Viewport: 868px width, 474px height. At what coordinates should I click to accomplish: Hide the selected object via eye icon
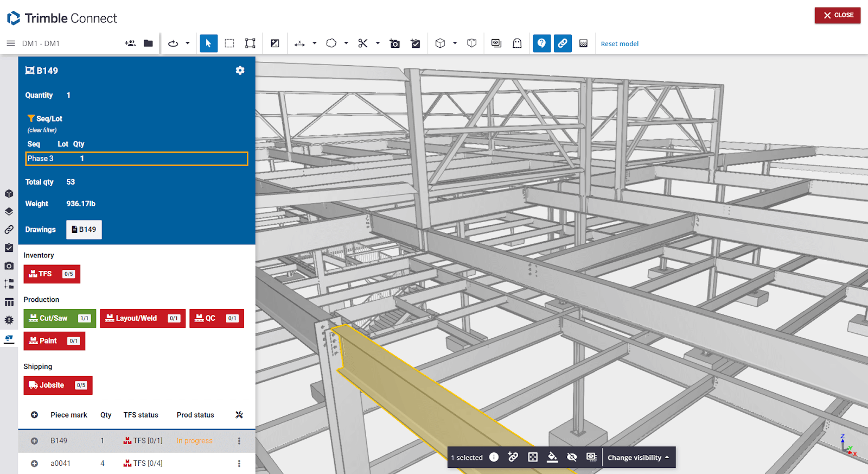[572, 457]
